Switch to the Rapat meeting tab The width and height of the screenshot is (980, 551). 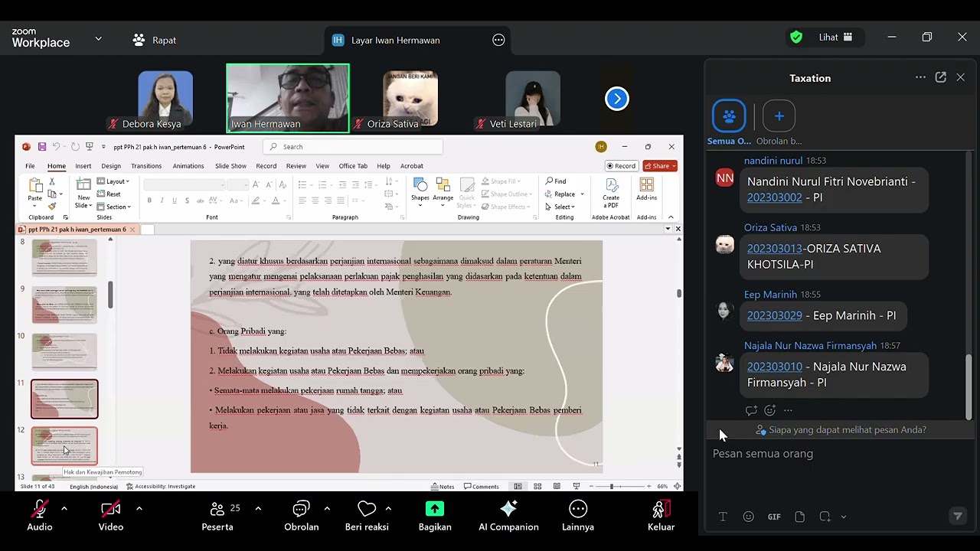155,40
